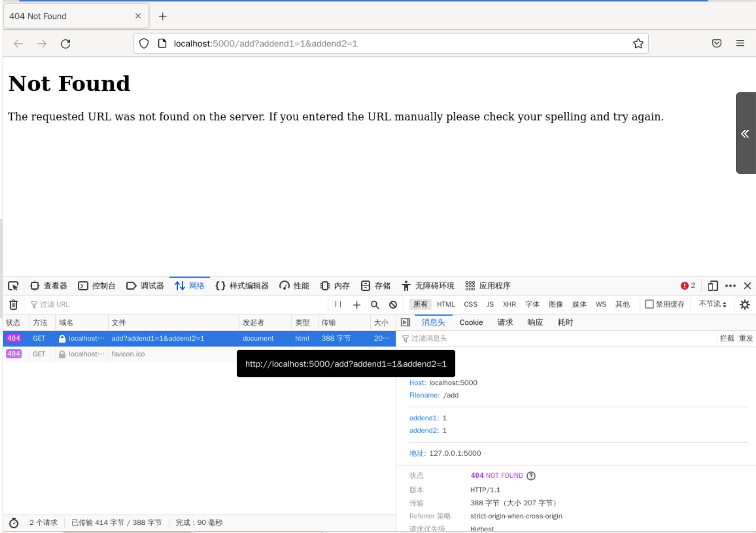Focus the filter headers input field
This screenshot has width=756, height=533.
pos(558,338)
